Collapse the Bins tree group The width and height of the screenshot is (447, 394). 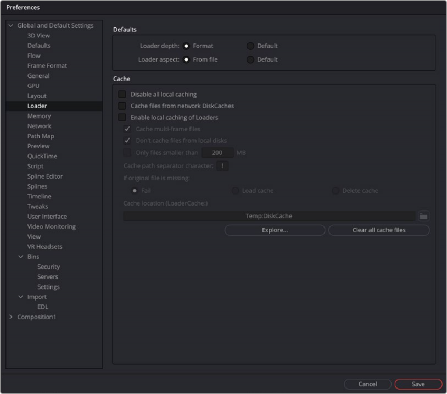pos(21,257)
